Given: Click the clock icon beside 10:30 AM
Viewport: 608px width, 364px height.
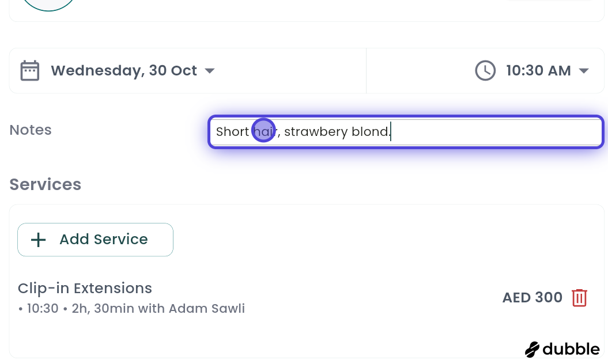Looking at the screenshot, I should coord(485,70).
